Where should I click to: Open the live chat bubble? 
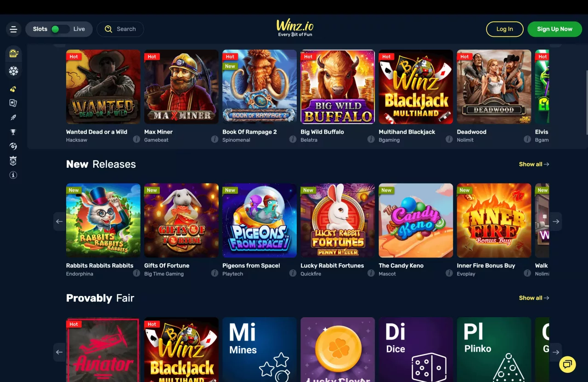[x=567, y=365]
